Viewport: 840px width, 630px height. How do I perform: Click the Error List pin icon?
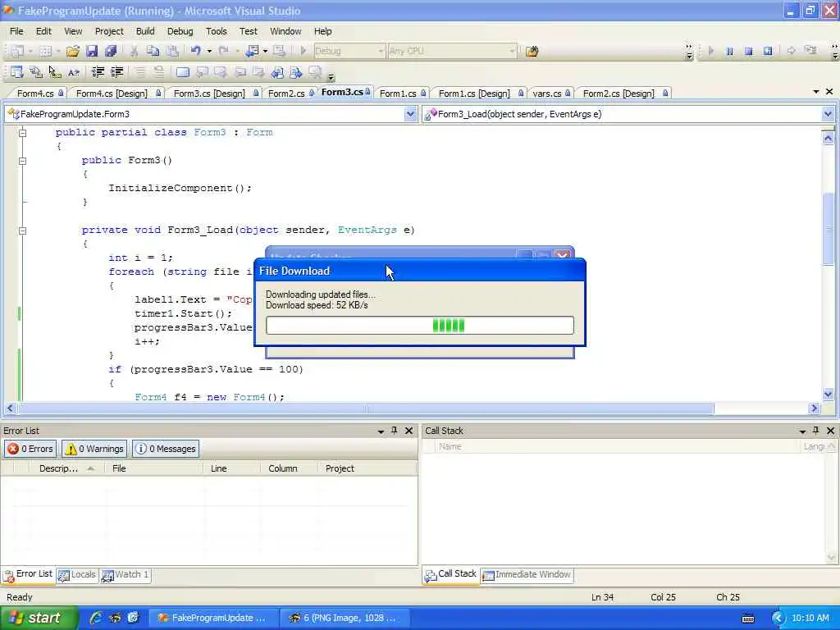tap(395, 430)
